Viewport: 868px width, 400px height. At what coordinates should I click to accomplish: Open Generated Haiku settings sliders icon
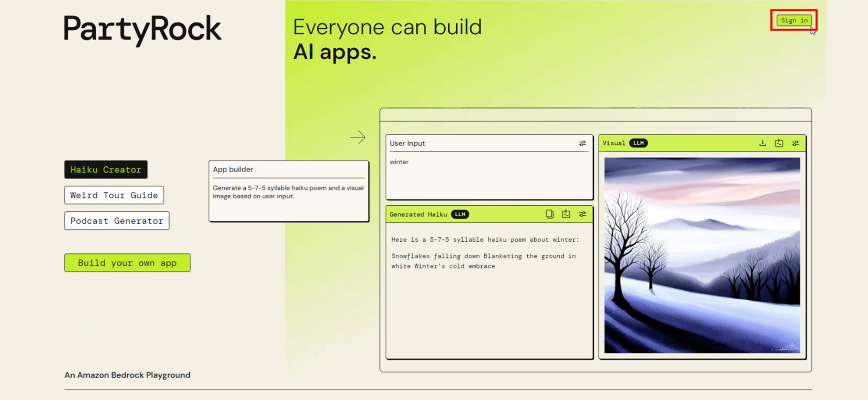point(582,214)
